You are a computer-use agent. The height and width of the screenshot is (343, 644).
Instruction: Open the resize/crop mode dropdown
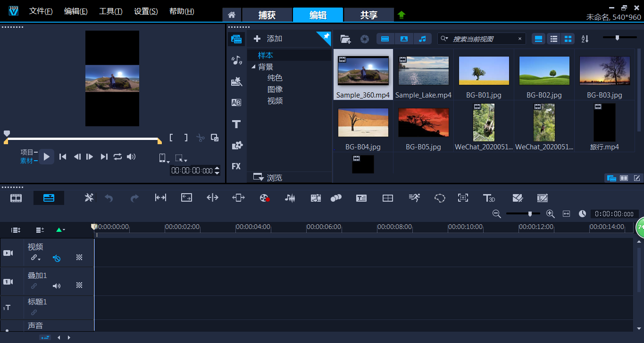coord(181,158)
